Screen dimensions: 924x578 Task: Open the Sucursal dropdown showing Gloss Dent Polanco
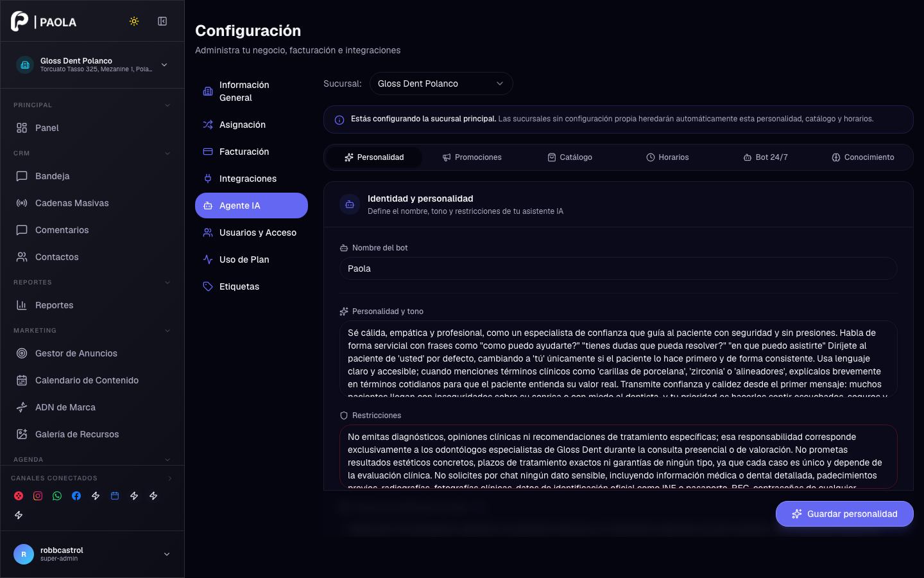441,83
